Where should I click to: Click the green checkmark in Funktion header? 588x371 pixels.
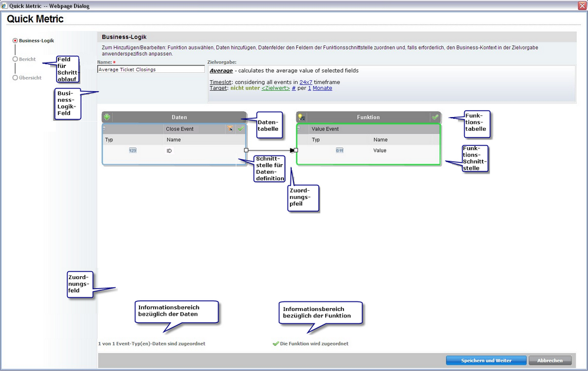point(435,117)
